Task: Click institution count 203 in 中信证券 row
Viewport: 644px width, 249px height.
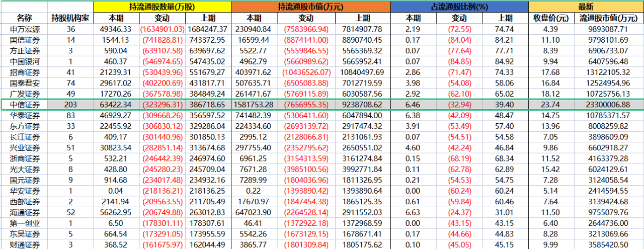Action: (70, 105)
